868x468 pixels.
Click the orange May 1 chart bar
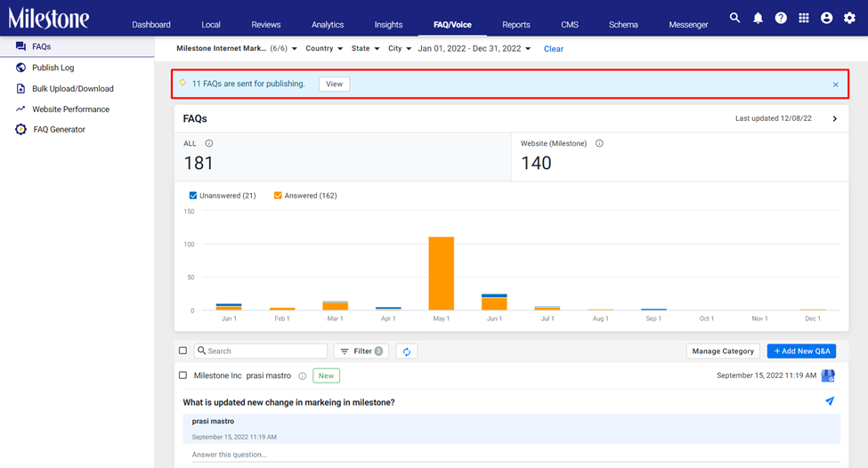(442, 273)
